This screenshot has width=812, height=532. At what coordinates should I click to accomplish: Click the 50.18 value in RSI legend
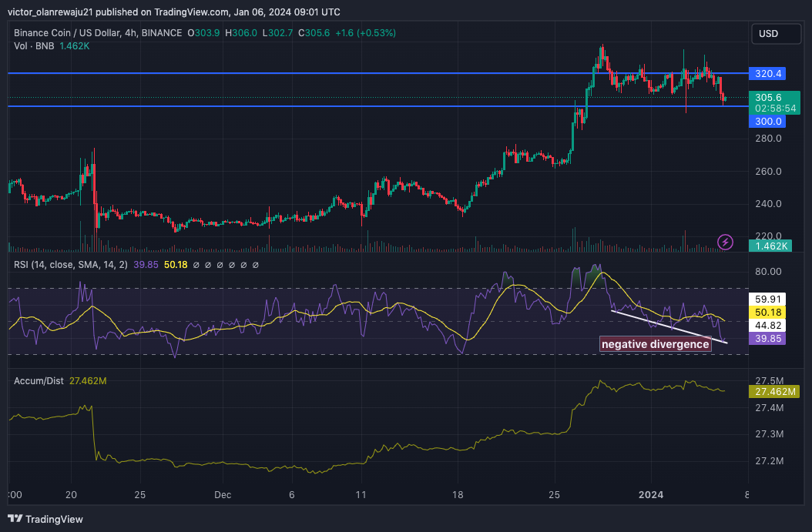point(176,264)
